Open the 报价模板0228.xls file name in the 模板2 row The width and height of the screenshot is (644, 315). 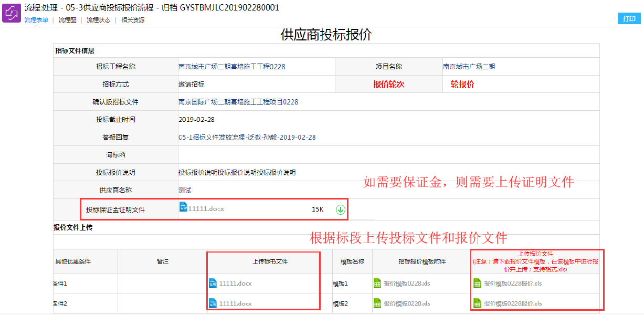click(407, 303)
